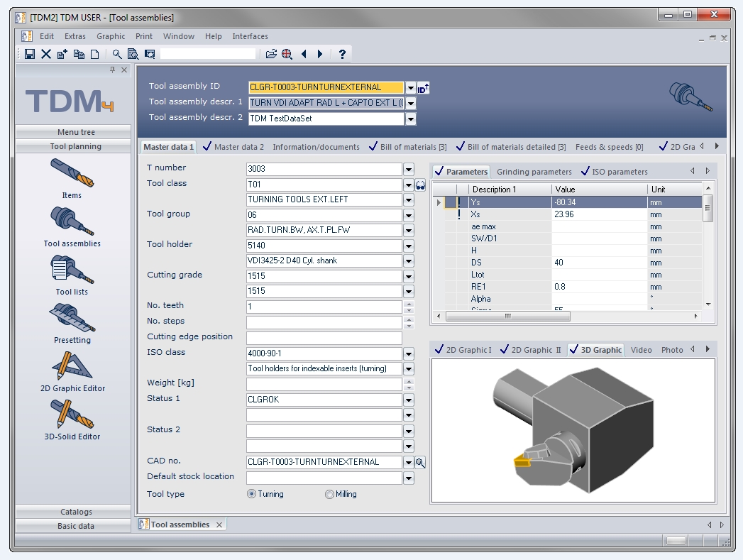Open the Extras menu
743x560 pixels.
point(75,36)
